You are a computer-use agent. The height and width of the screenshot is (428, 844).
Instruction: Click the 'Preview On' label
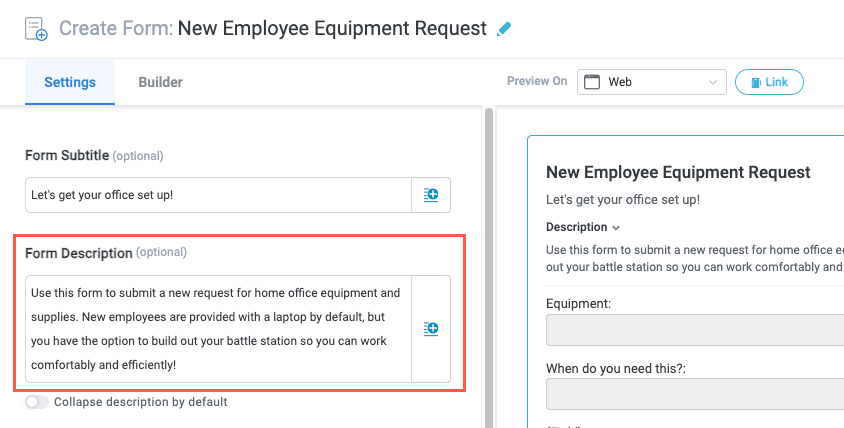[x=537, y=81]
